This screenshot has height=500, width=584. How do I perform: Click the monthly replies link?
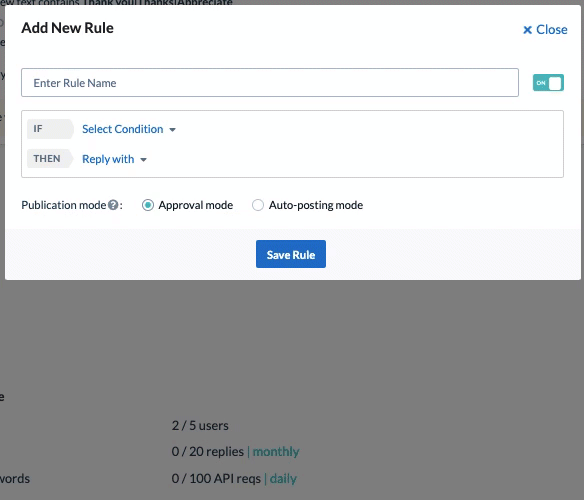pyautogui.click(x=276, y=452)
